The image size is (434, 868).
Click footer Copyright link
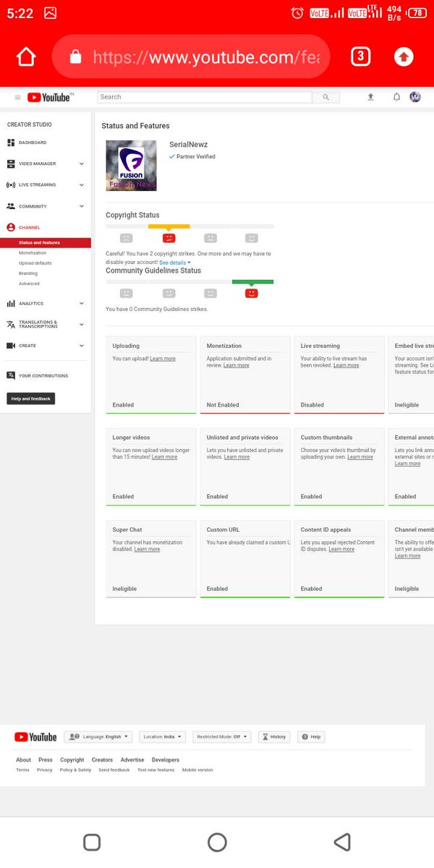(72, 759)
